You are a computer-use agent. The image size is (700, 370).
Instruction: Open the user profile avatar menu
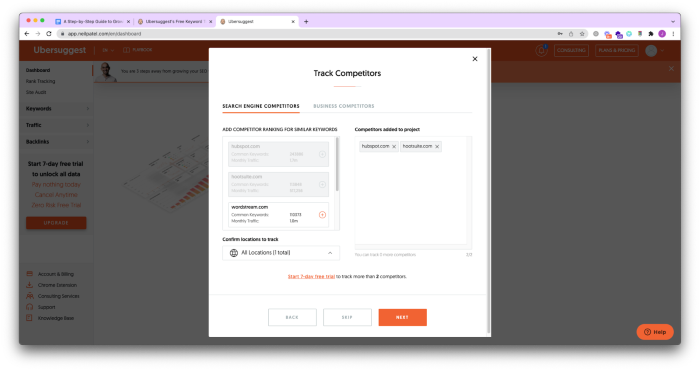point(651,50)
